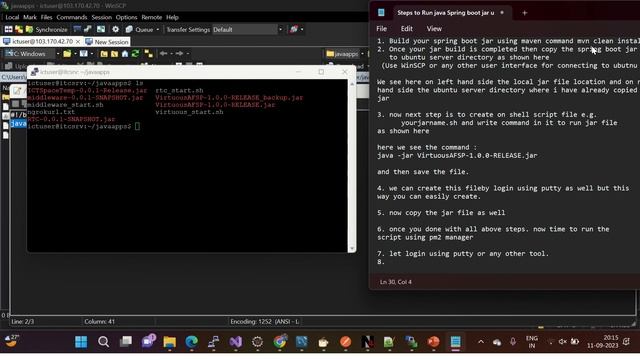Click the local filter icon

(x=84, y=53)
